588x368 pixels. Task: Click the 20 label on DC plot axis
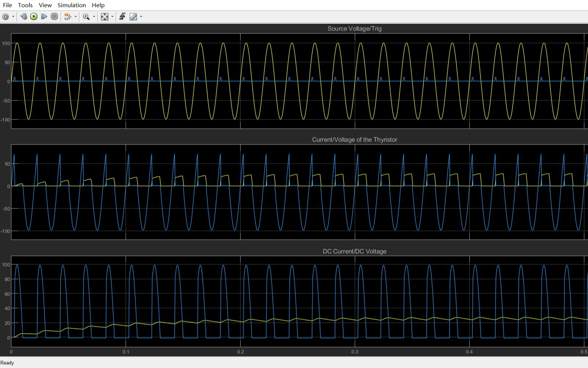tap(7, 323)
